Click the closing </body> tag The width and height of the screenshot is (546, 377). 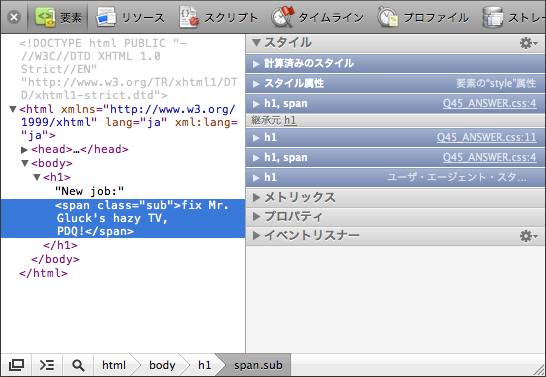pos(55,259)
